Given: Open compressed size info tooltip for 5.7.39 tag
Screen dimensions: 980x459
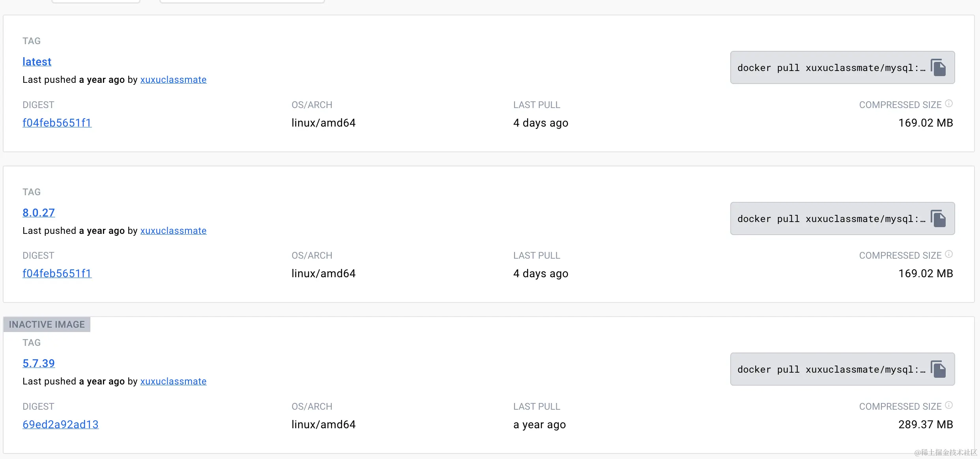Looking at the screenshot, I should [949, 405].
